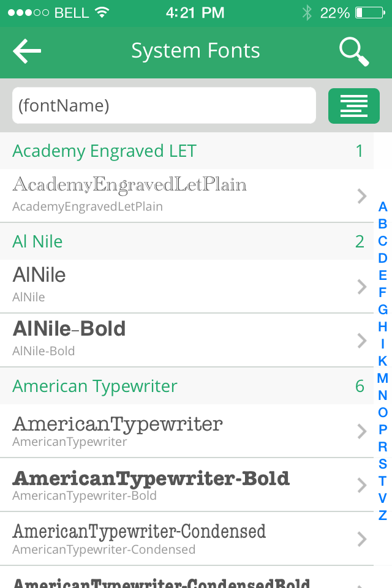The height and width of the screenshot is (588, 392).
Task: Jump to letter S in index
Action: pos(383,464)
